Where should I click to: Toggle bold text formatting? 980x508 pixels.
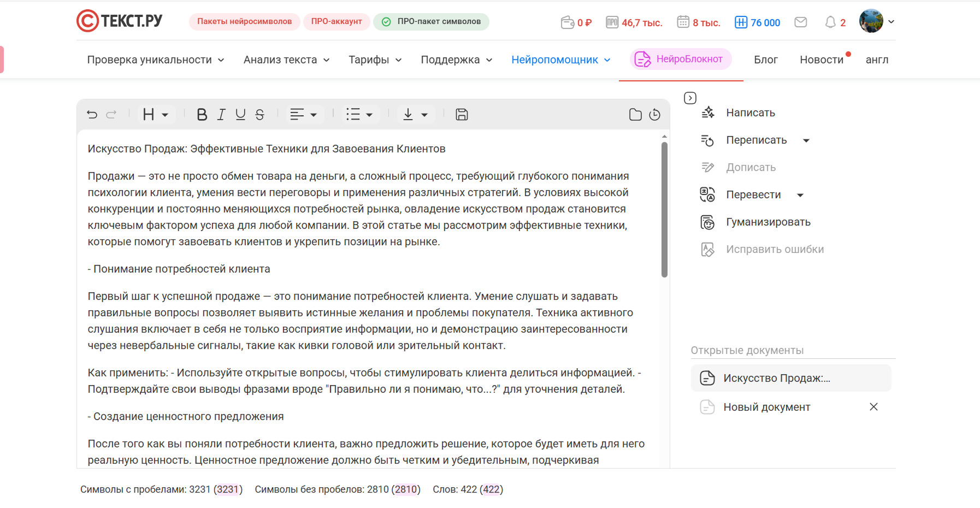pyautogui.click(x=202, y=114)
